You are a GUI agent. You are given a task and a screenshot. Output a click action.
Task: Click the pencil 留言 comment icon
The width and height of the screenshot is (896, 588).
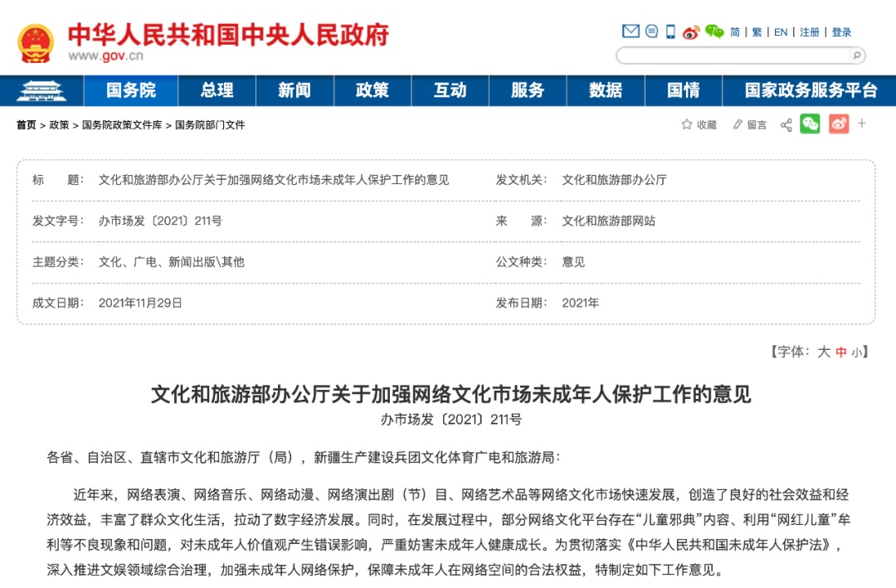point(738,124)
